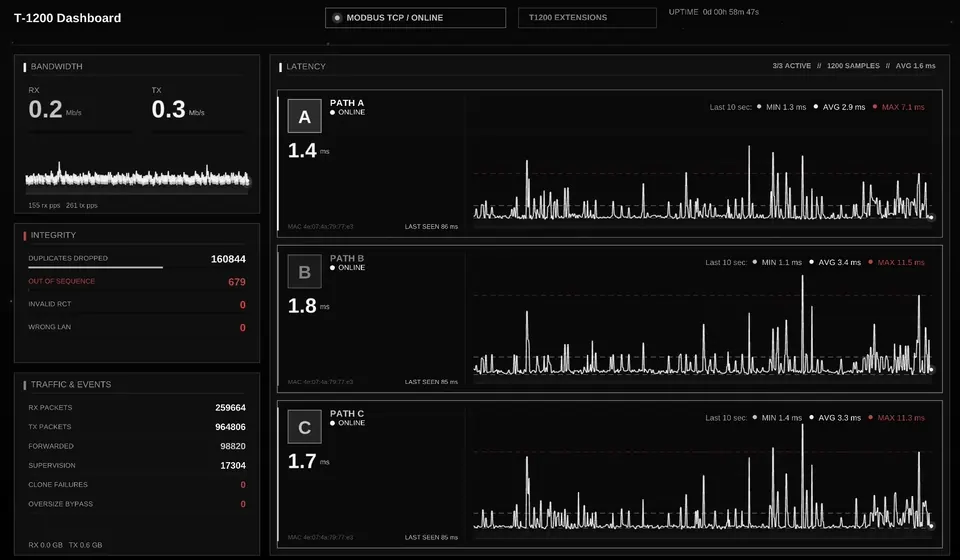Click the AVG 1.6 ms summary text
The image size is (960, 560).
(915, 66)
